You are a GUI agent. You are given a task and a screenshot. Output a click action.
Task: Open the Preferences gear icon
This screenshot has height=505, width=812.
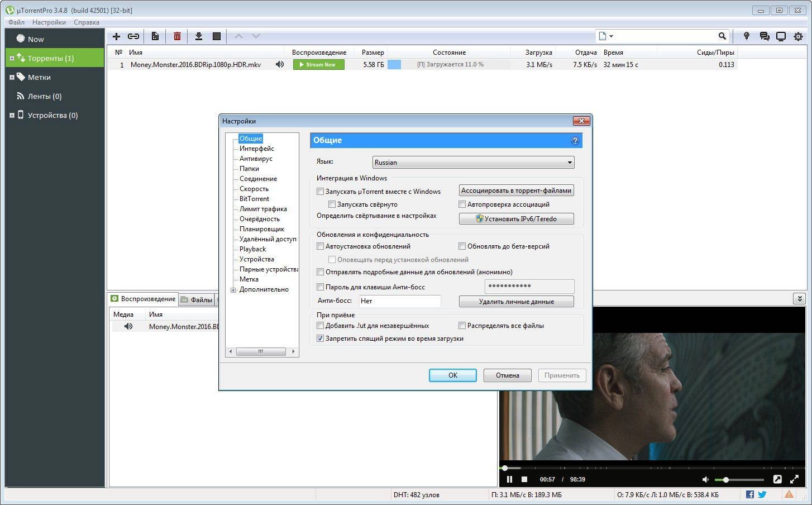pyautogui.click(x=799, y=36)
